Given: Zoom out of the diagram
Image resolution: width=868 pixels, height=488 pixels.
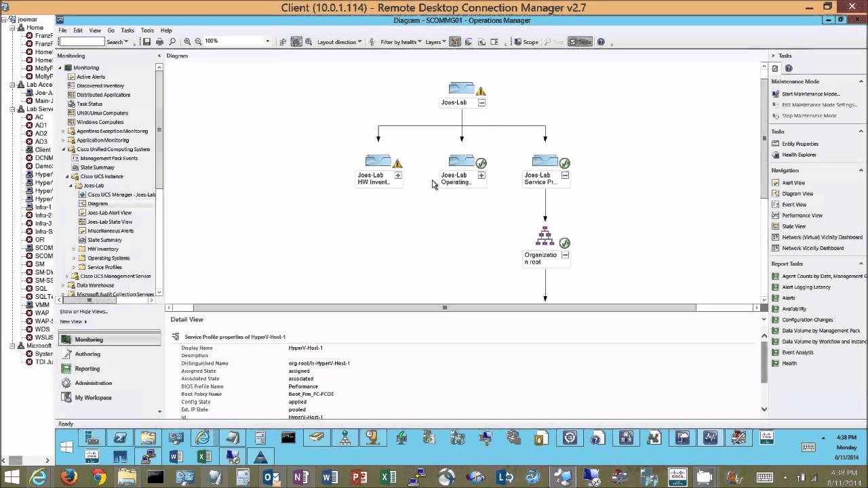Looking at the screenshot, I should pos(198,42).
